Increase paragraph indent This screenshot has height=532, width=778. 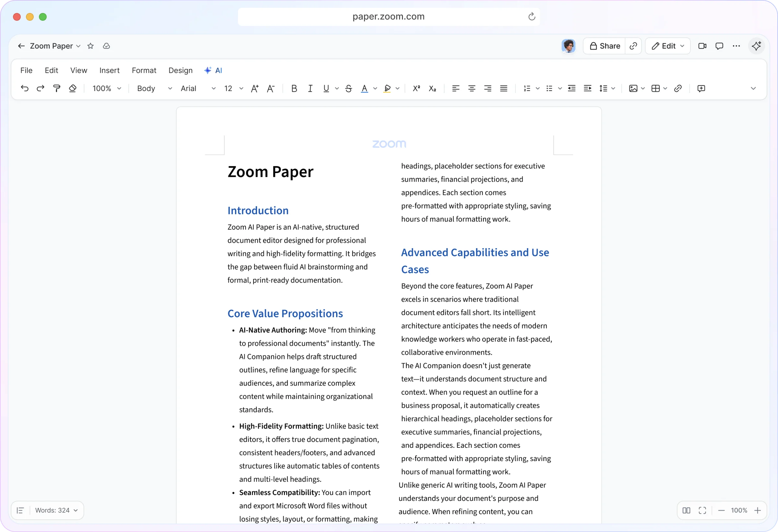(587, 88)
